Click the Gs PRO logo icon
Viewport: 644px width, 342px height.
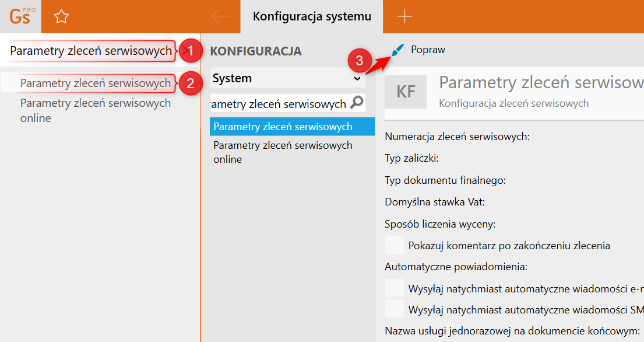20,16
